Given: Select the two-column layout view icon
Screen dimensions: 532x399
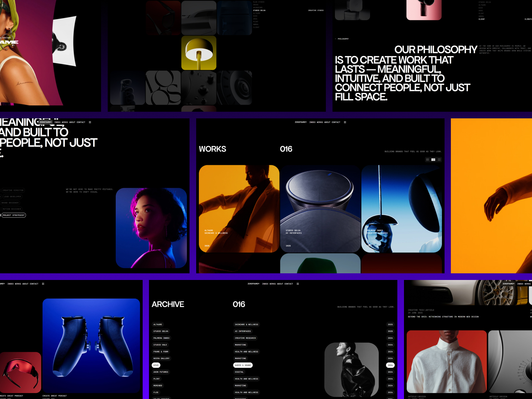Looking at the screenshot, I should 428,160.
